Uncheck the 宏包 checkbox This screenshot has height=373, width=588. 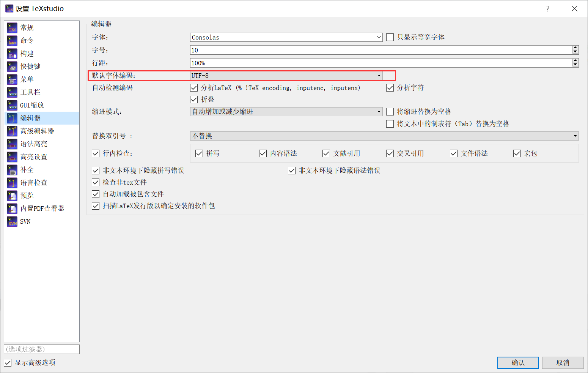click(x=517, y=153)
